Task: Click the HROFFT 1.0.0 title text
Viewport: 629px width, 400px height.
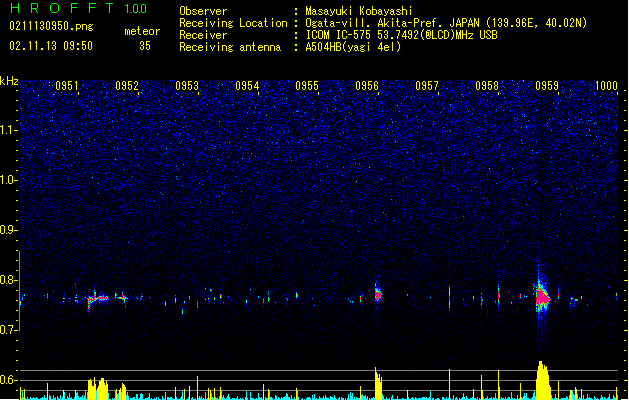Action: [x=79, y=8]
